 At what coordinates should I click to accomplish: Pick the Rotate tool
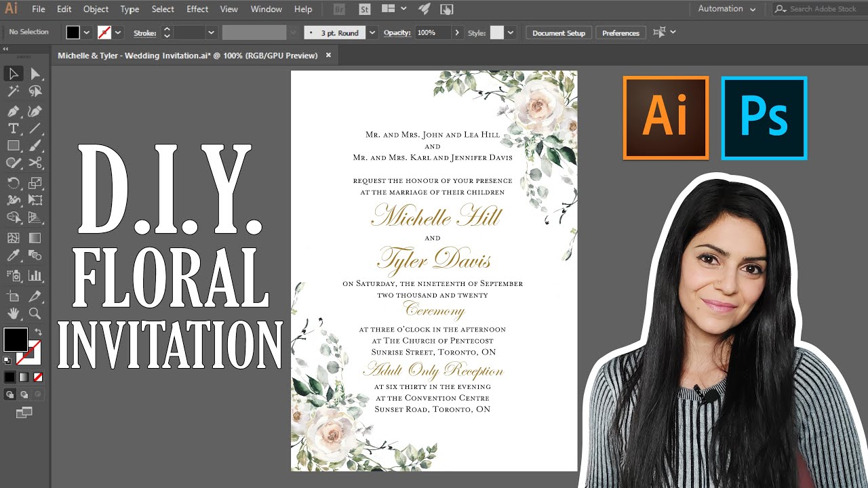point(13,183)
